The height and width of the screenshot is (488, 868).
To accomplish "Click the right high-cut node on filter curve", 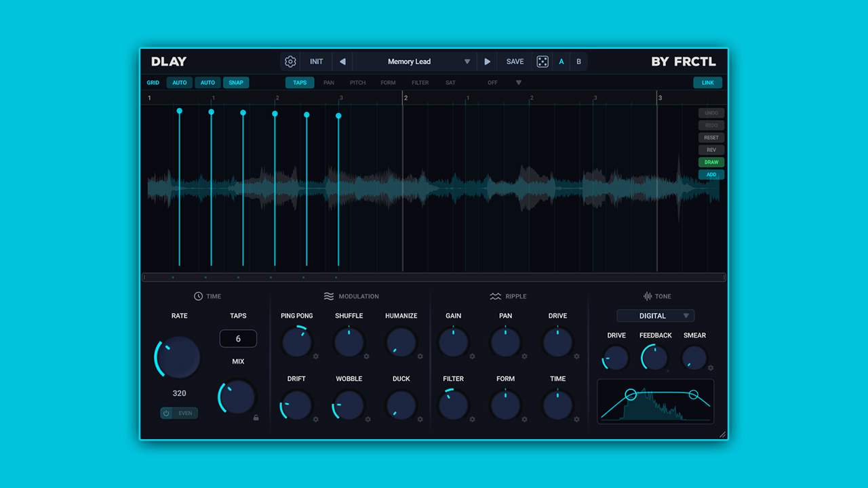I will 693,394.
